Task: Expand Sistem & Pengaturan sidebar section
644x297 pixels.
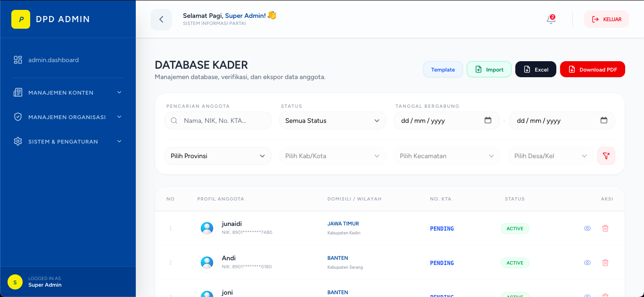Action: pyautogui.click(x=68, y=142)
